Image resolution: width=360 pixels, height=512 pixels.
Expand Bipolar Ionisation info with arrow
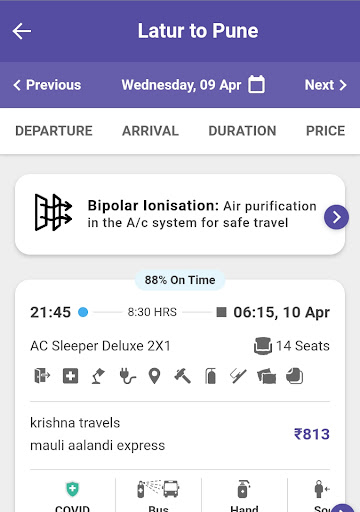click(336, 217)
